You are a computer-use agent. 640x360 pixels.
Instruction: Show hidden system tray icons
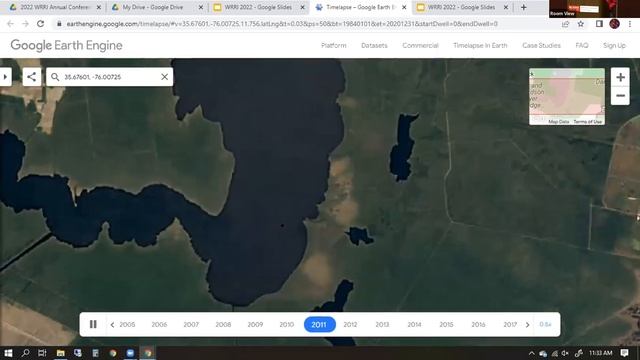click(531, 353)
